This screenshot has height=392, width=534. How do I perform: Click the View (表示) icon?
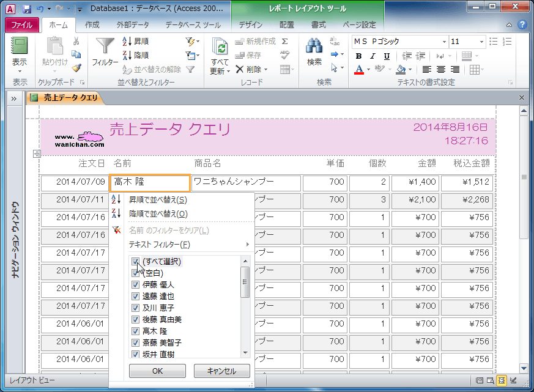[x=20, y=46]
